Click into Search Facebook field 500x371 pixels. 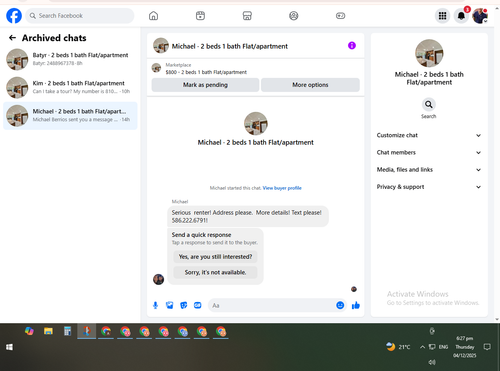click(80, 16)
